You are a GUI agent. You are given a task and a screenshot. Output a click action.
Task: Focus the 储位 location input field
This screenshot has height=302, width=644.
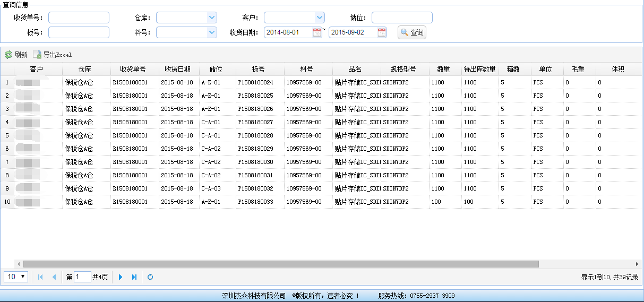[402, 18]
